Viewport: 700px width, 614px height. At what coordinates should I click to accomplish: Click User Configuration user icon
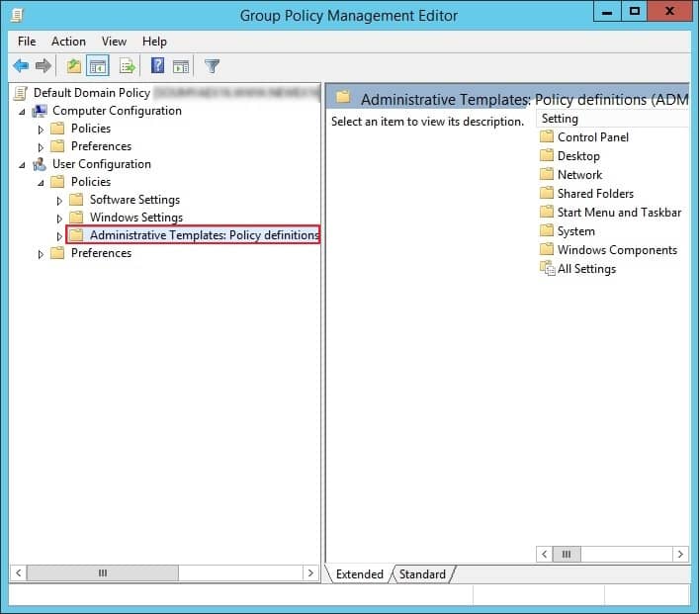click(x=40, y=164)
